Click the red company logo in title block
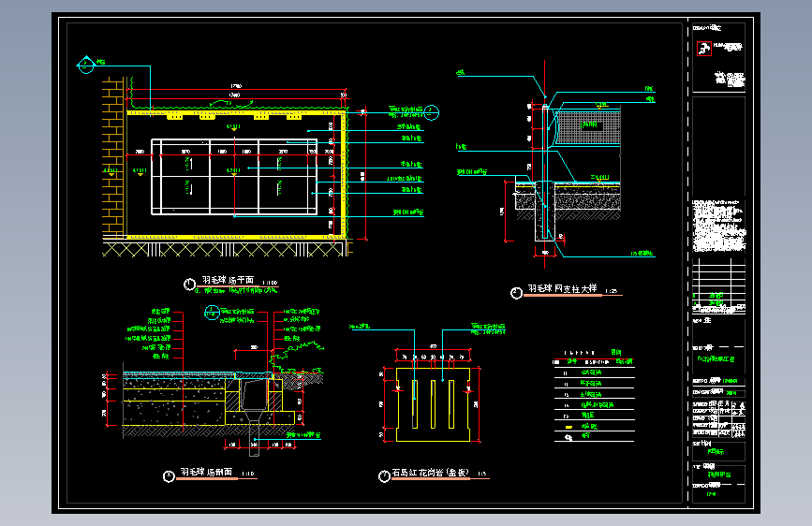 tap(703, 49)
